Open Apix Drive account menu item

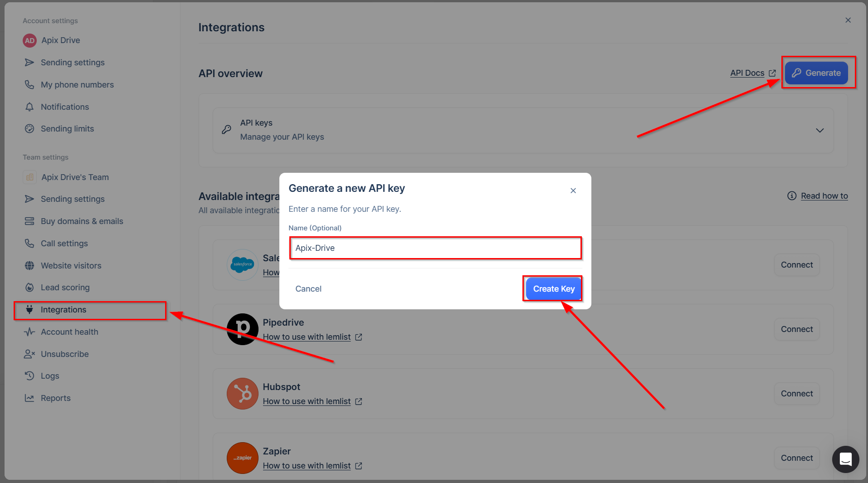tap(61, 40)
